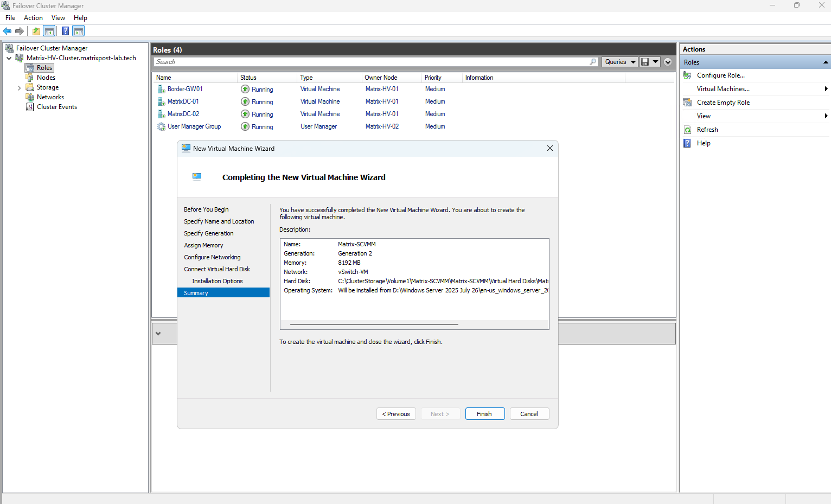Open the File menu
831x504 pixels.
tap(10, 18)
